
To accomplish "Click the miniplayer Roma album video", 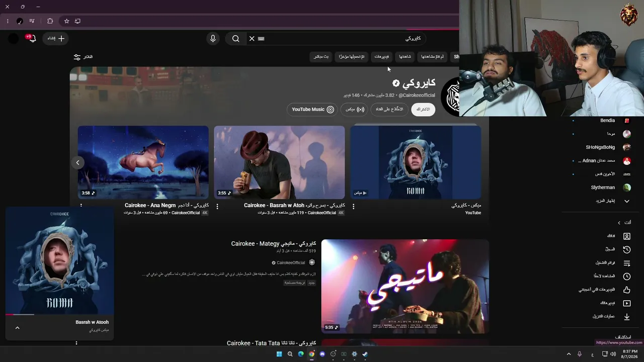I will [60, 260].
